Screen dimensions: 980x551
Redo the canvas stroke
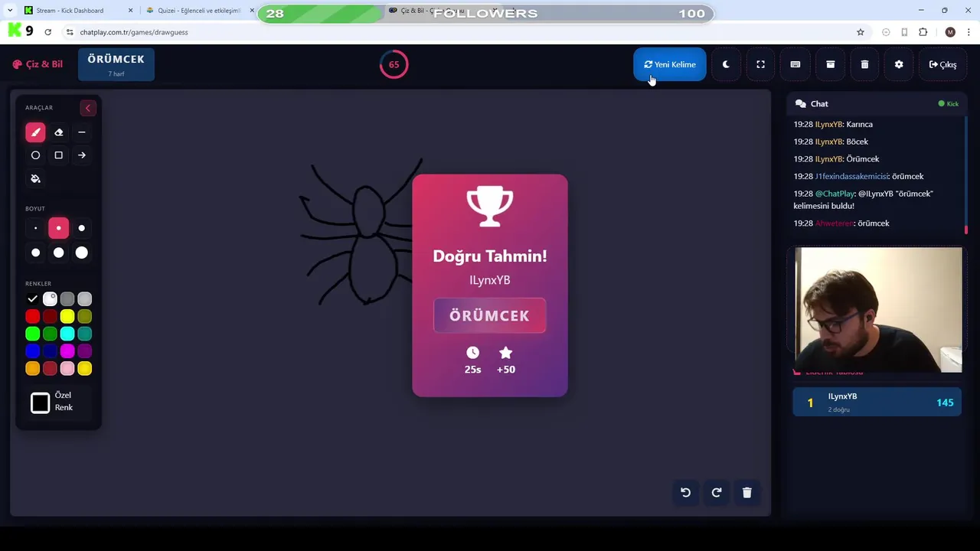pyautogui.click(x=717, y=493)
